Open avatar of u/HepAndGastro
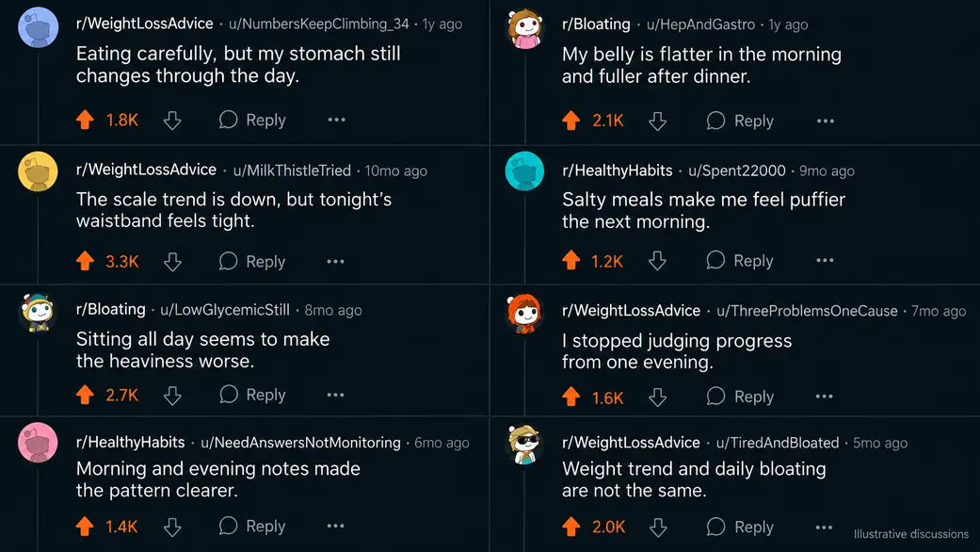The image size is (980, 552). click(x=525, y=29)
